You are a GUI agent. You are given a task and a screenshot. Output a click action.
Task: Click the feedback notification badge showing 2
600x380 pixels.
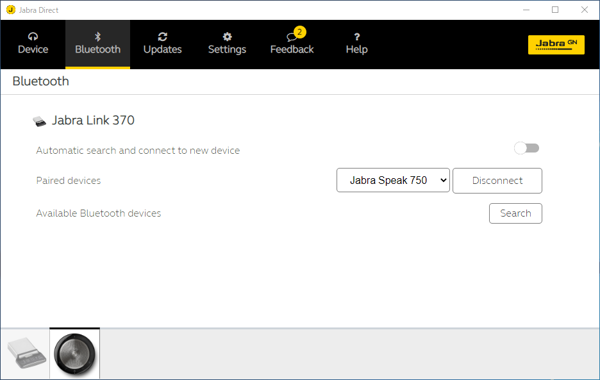[x=300, y=32]
